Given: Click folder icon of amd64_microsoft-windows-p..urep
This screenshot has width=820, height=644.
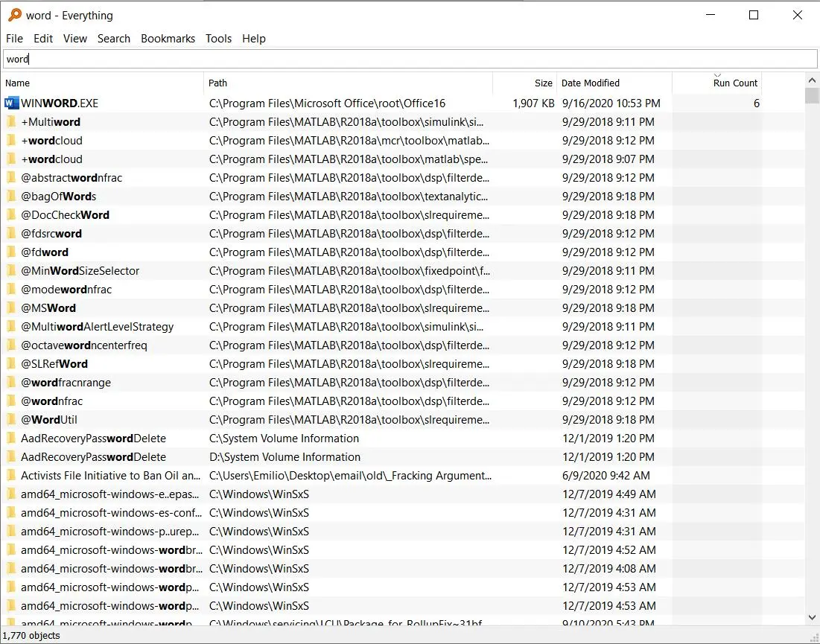Looking at the screenshot, I should click(10, 532).
